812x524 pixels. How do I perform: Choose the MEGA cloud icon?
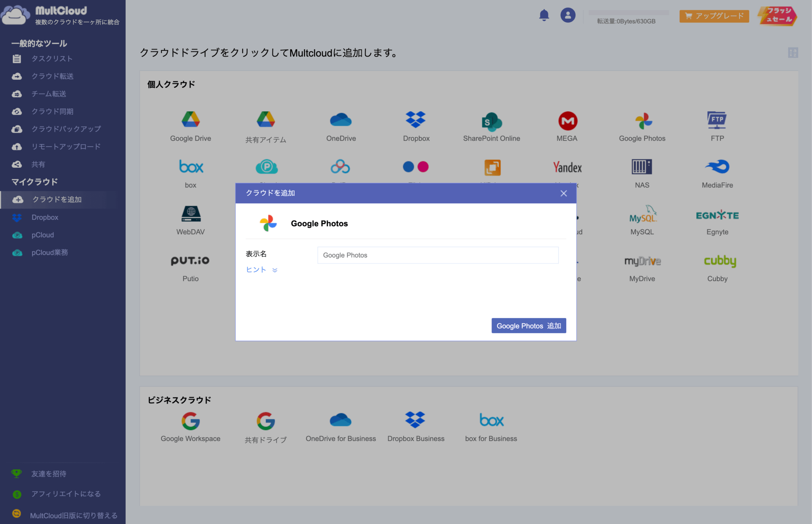[x=567, y=121]
